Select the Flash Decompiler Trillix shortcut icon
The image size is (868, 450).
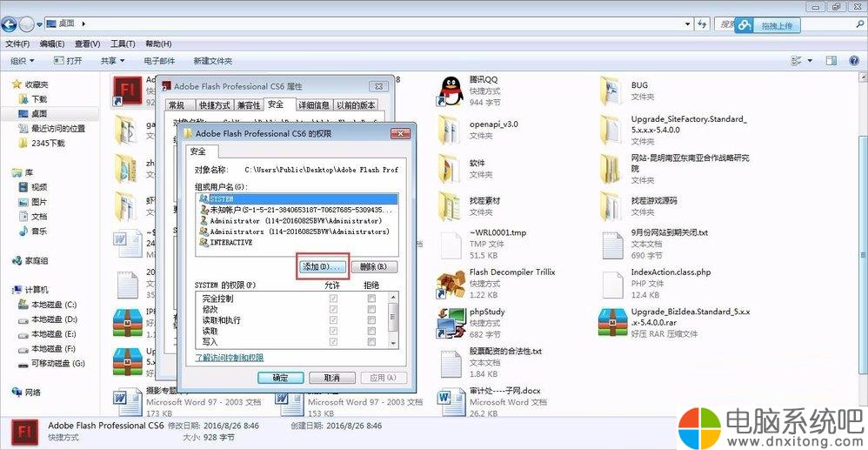(x=451, y=284)
